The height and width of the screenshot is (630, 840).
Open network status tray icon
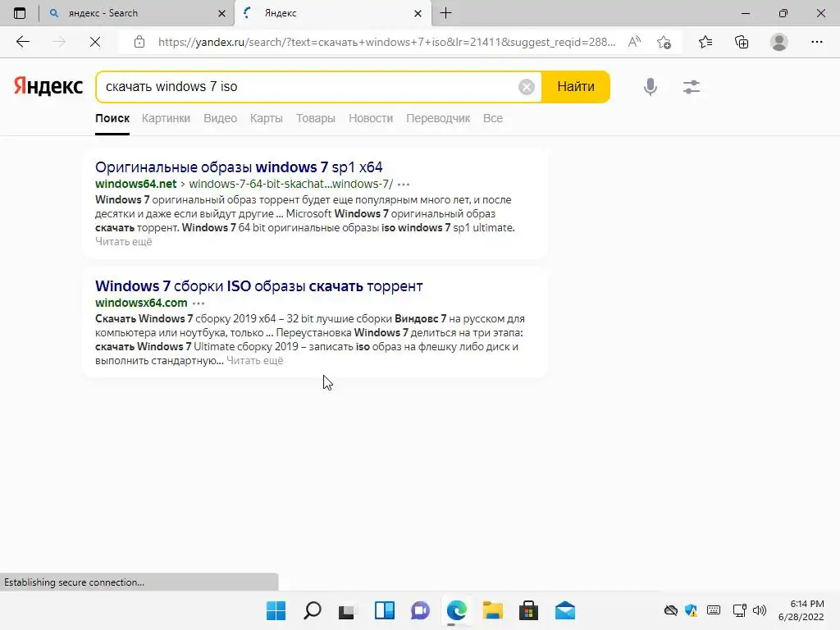[x=739, y=610]
